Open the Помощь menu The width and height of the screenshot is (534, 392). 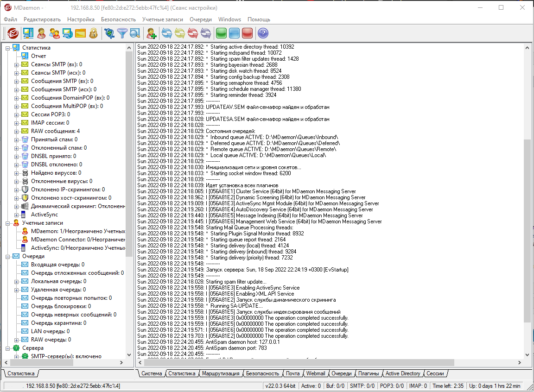(x=259, y=19)
